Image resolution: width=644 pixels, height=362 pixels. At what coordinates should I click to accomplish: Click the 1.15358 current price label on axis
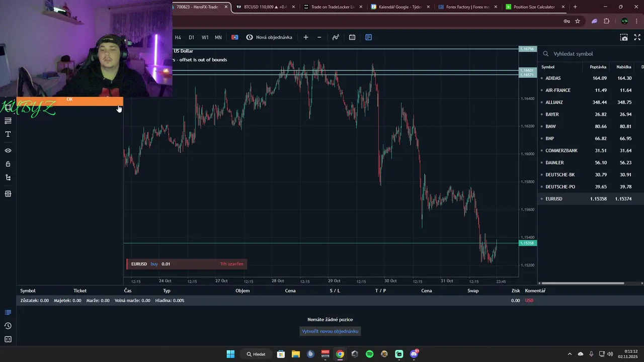(528, 243)
